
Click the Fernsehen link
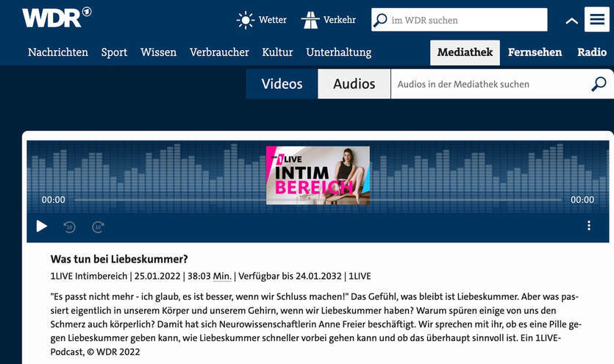tap(535, 52)
